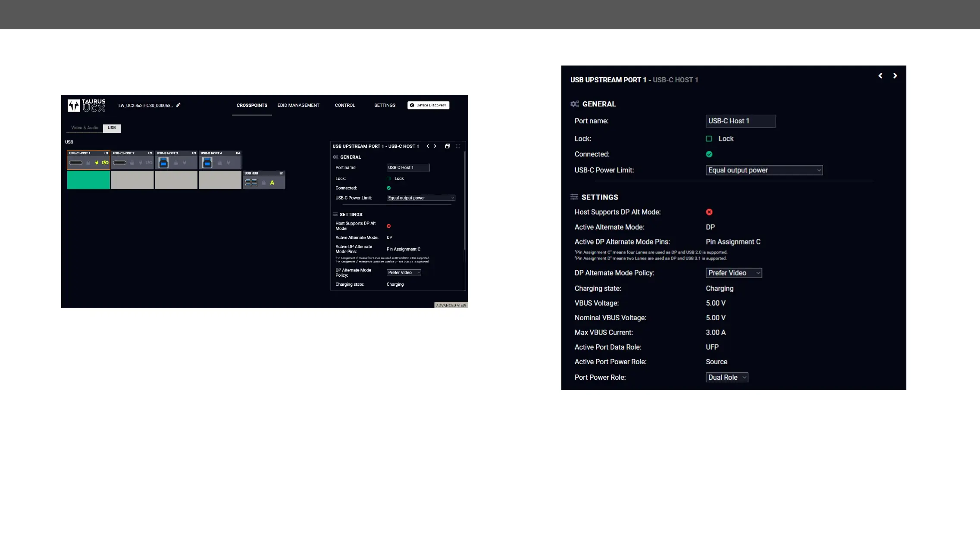The height and width of the screenshot is (550, 980).
Task: Click the lock icon on USB-C Host 1 tile
Action: [88, 163]
